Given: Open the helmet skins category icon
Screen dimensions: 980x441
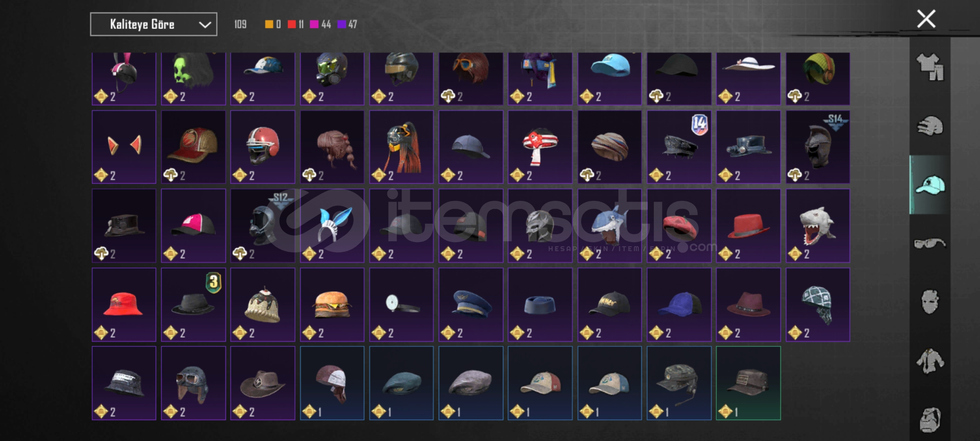Looking at the screenshot, I should 930,126.
